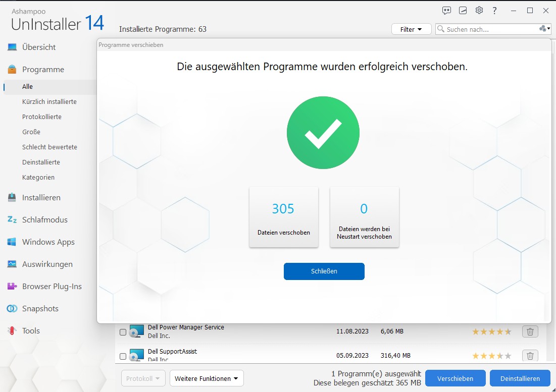Open the Übersicht section in the sidebar
Image resolution: width=556 pixels, height=392 pixels.
pyautogui.click(x=39, y=47)
